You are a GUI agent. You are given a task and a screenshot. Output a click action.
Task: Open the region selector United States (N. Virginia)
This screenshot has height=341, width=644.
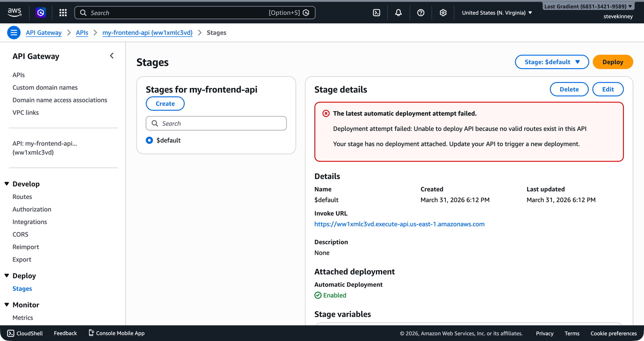pos(497,13)
